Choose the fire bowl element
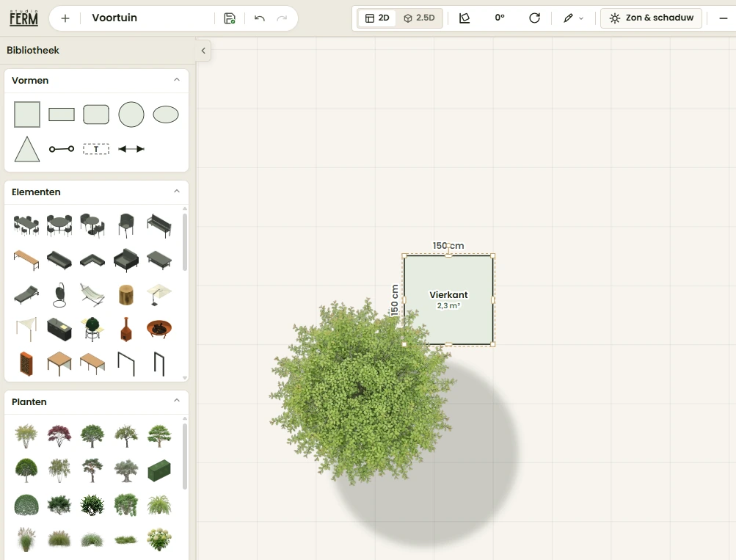 (x=159, y=329)
